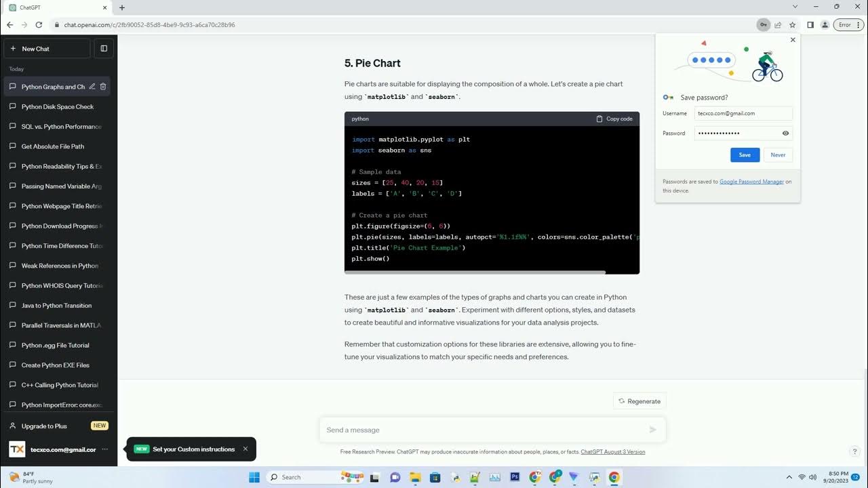The width and height of the screenshot is (868, 488).
Task: Delete the Python Graphs chat via trash icon
Action: coord(103,87)
